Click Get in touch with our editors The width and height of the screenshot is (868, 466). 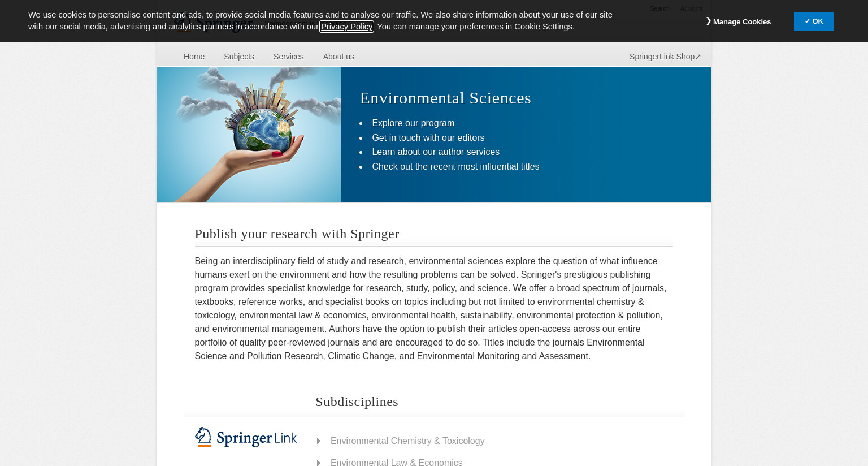coord(428,137)
